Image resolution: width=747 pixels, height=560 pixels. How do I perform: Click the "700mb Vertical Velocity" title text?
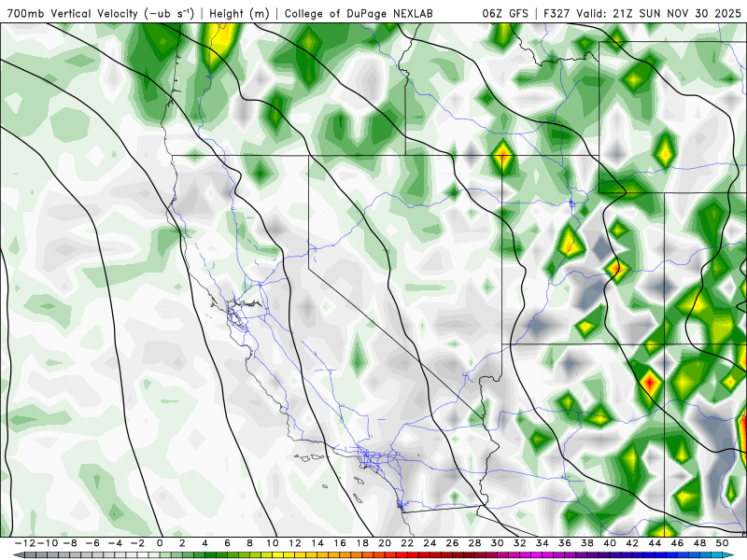click(x=73, y=14)
